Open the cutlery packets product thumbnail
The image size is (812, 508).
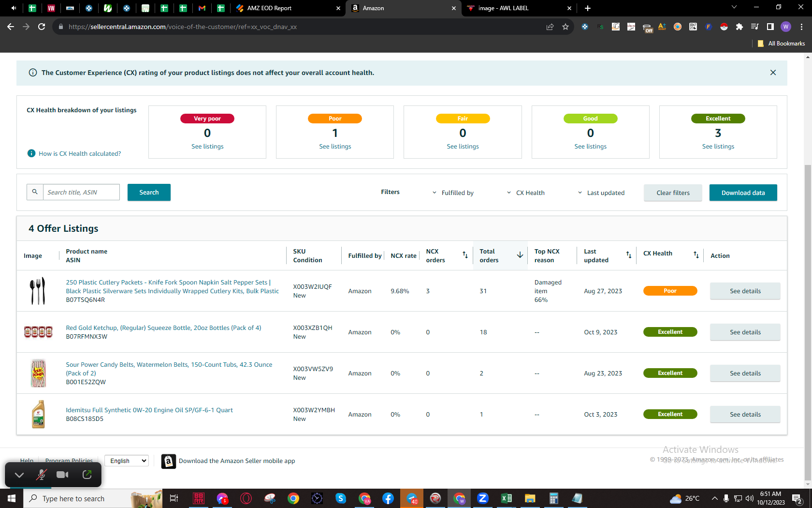click(38, 291)
